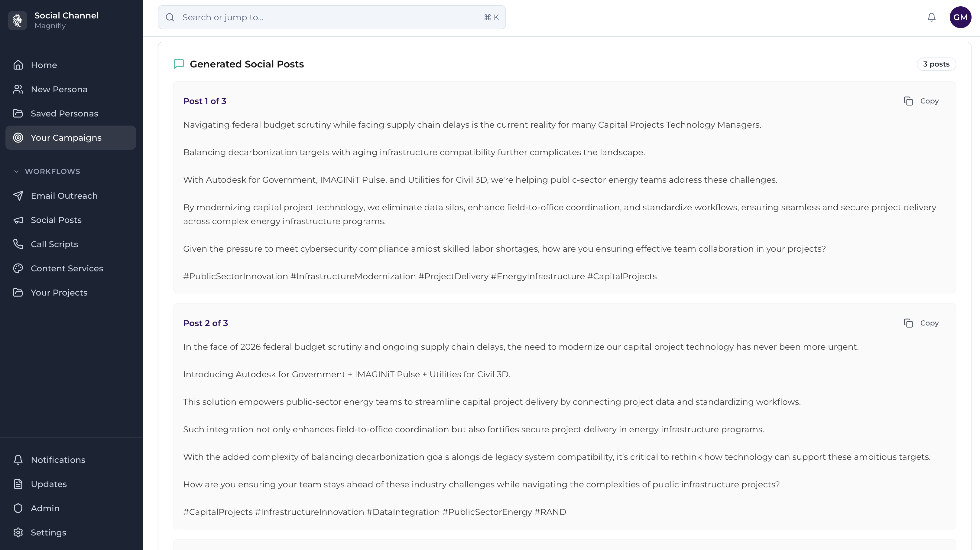Open Content Services from the sidebar
Viewport: 980px width, 550px height.
(67, 268)
